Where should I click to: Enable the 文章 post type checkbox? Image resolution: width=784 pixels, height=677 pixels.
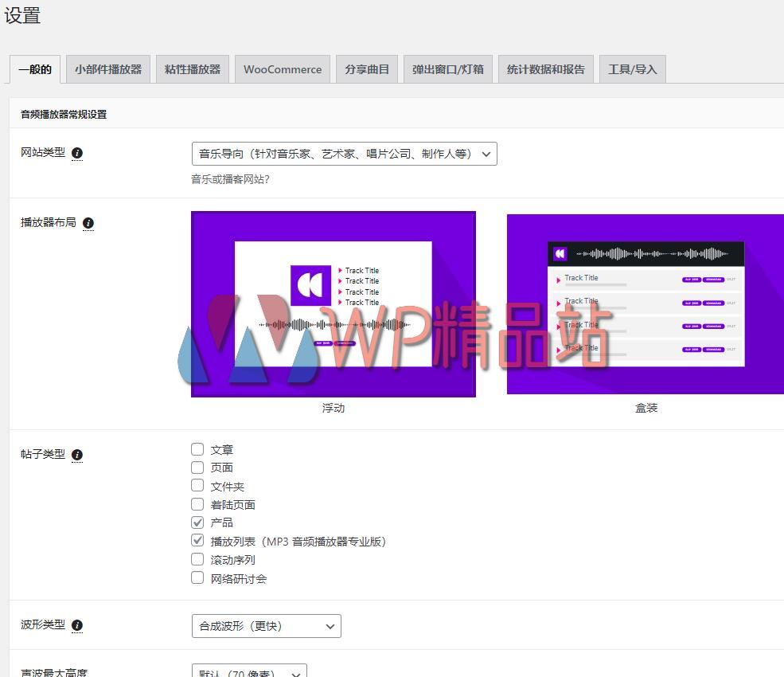[197, 448]
